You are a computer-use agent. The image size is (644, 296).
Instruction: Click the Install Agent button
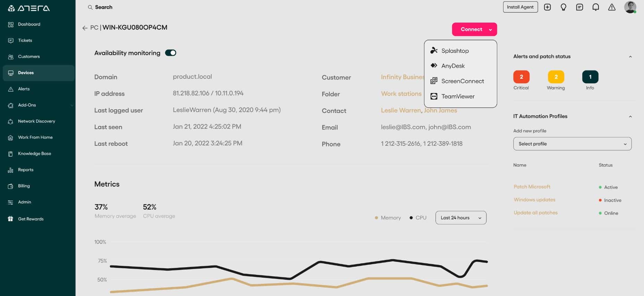pos(520,7)
